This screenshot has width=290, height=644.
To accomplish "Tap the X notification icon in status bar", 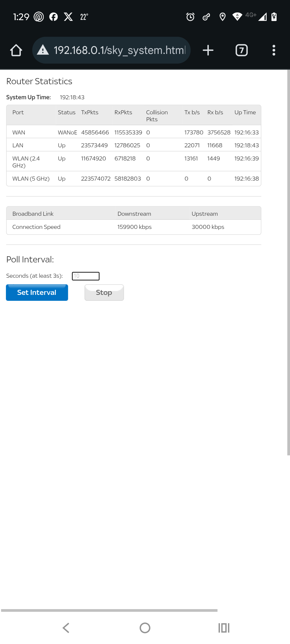I will click(x=68, y=17).
